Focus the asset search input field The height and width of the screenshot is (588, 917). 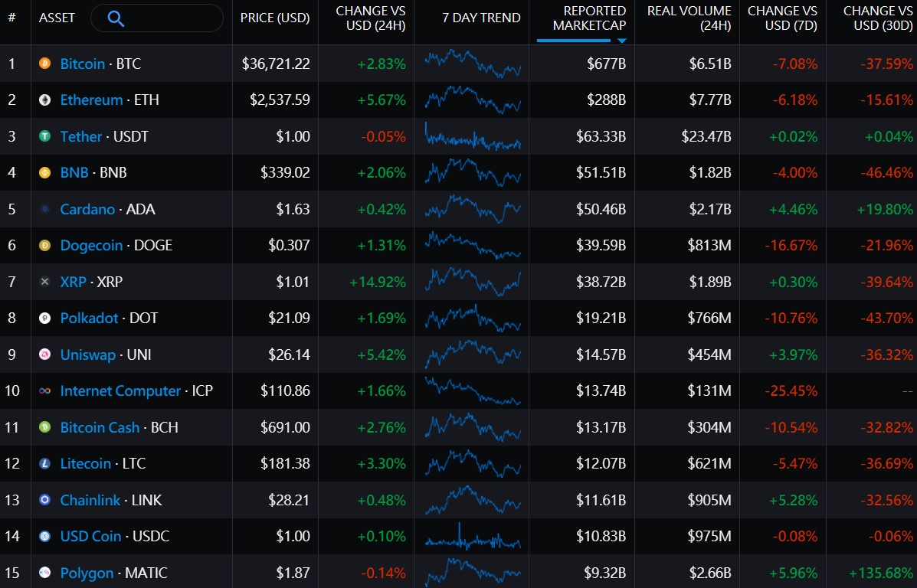(157, 18)
